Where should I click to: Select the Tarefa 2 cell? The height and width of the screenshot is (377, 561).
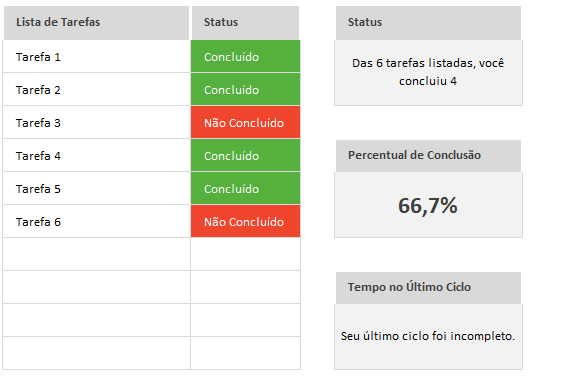(97, 89)
